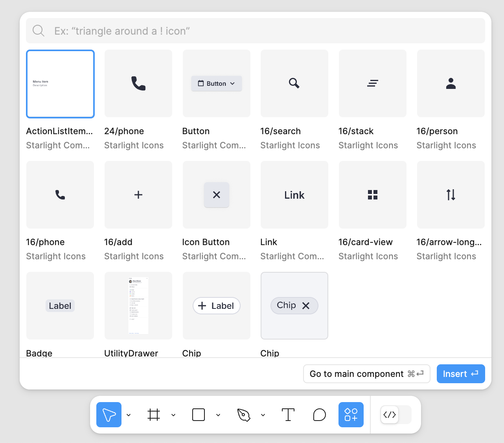Click the "16/add" label text
The image size is (504, 443).
coord(118,242)
